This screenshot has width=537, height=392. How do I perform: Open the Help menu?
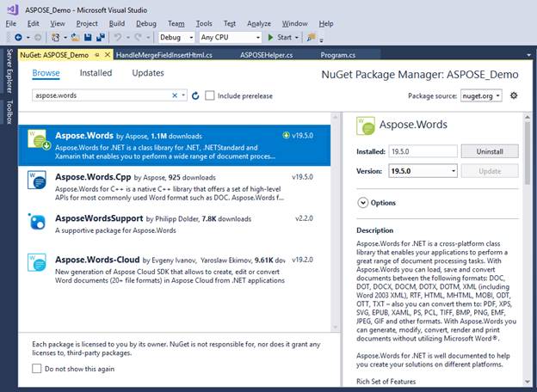tap(326, 23)
